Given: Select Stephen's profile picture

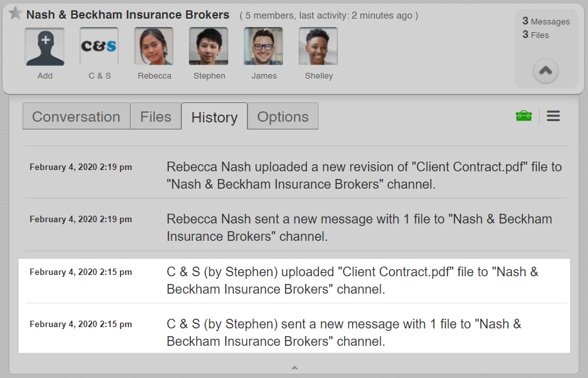Looking at the screenshot, I should pyautogui.click(x=209, y=46).
